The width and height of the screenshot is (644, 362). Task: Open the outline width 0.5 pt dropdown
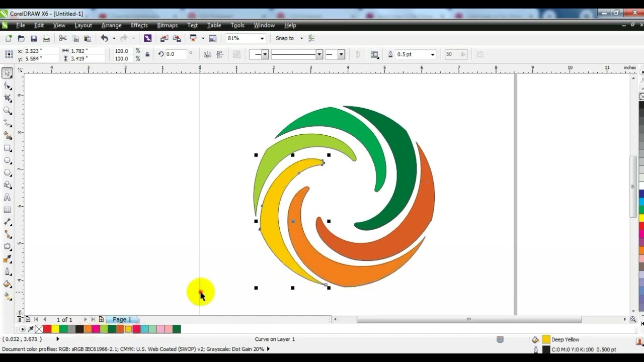click(432, 54)
